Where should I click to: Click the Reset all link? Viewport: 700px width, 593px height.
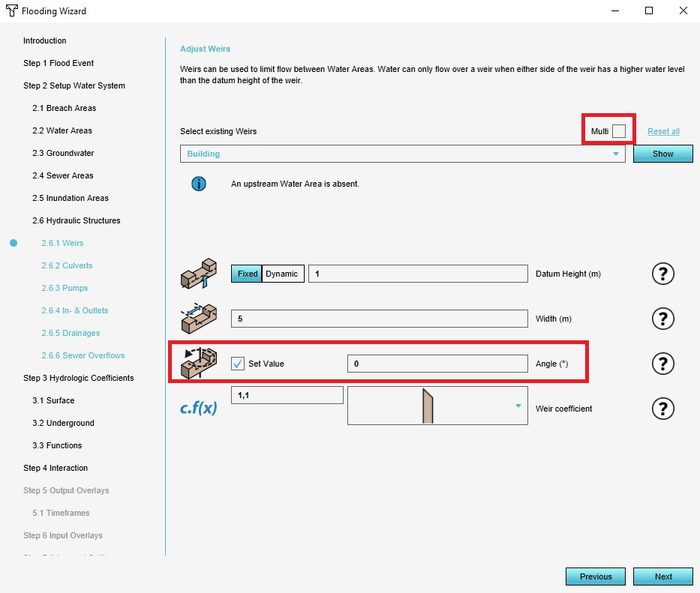pyautogui.click(x=663, y=131)
